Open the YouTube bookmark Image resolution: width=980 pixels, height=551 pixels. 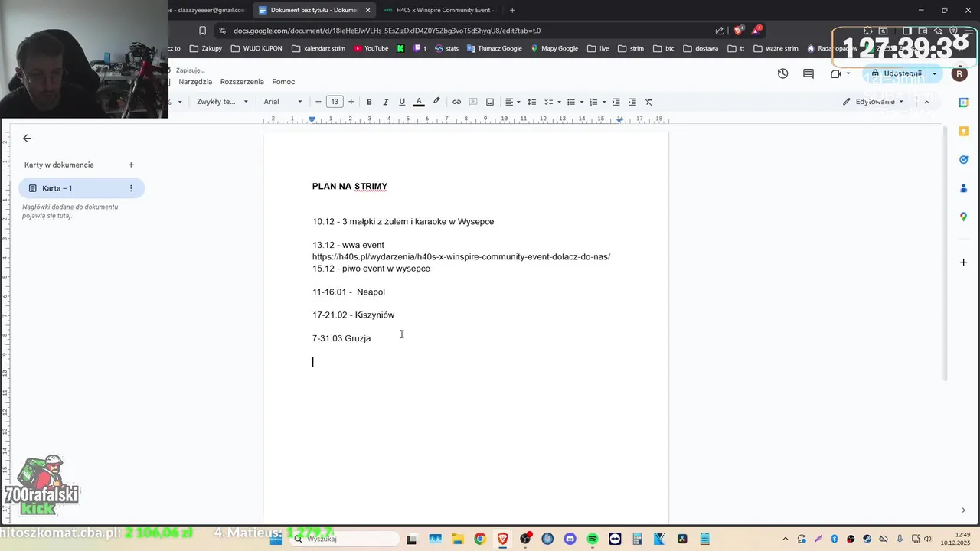[371, 48]
